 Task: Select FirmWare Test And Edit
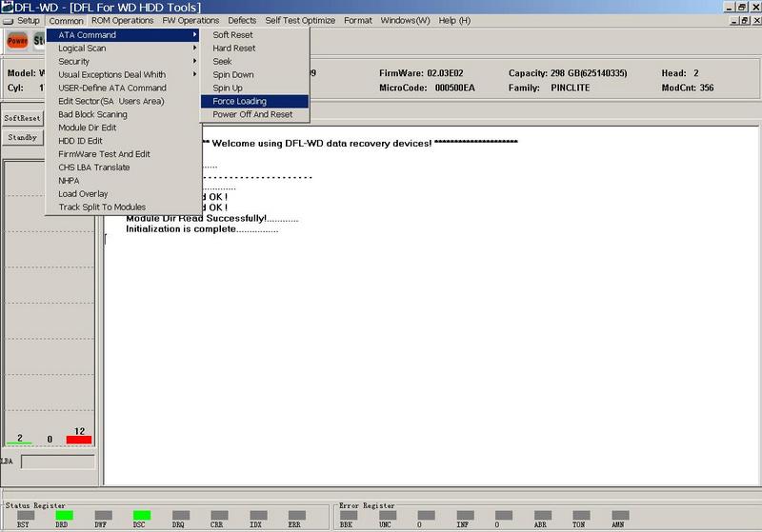coord(123,154)
